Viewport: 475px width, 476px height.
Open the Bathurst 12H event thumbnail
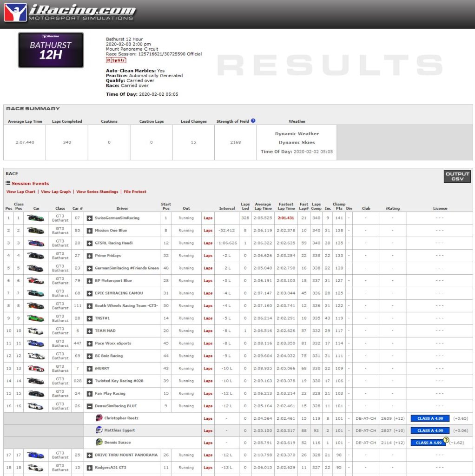pos(51,50)
